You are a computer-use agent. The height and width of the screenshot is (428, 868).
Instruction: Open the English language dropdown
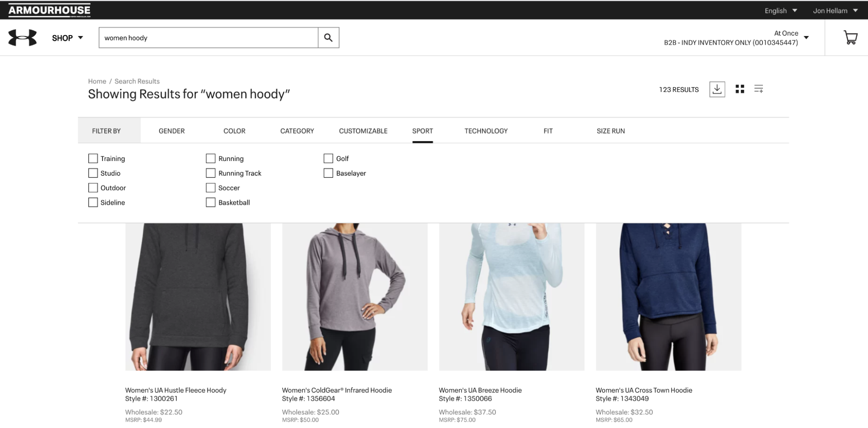781,10
